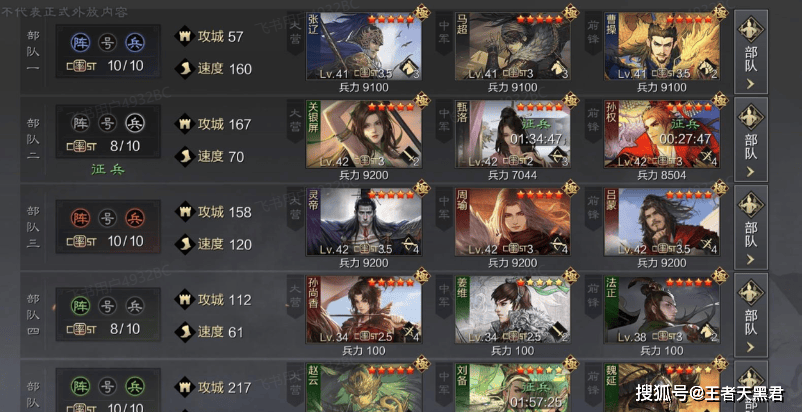Toggle the blue 阵 circle in troop one
The image size is (802, 412).
tap(80, 43)
